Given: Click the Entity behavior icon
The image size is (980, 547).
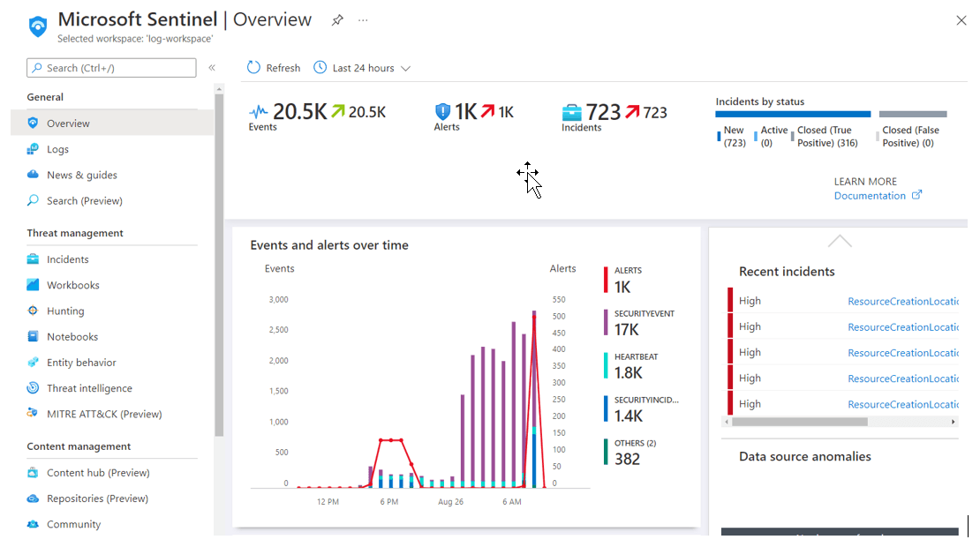Looking at the screenshot, I should point(33,362).
